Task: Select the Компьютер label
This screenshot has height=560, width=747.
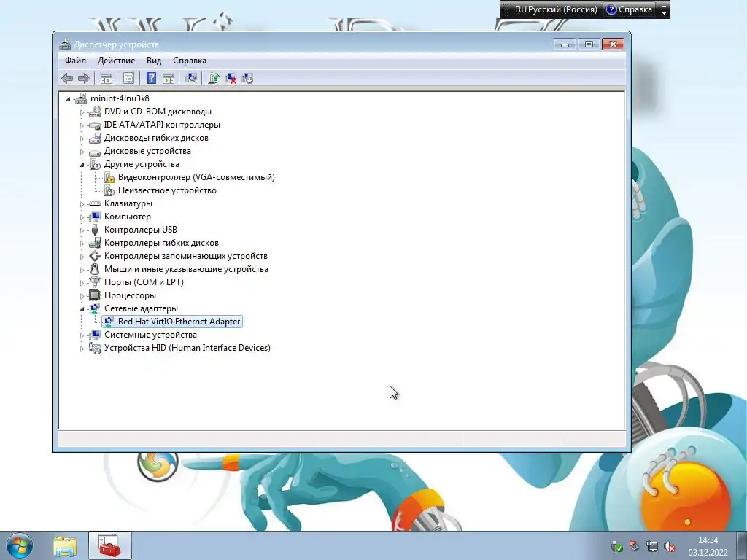Action: (127, 217)
